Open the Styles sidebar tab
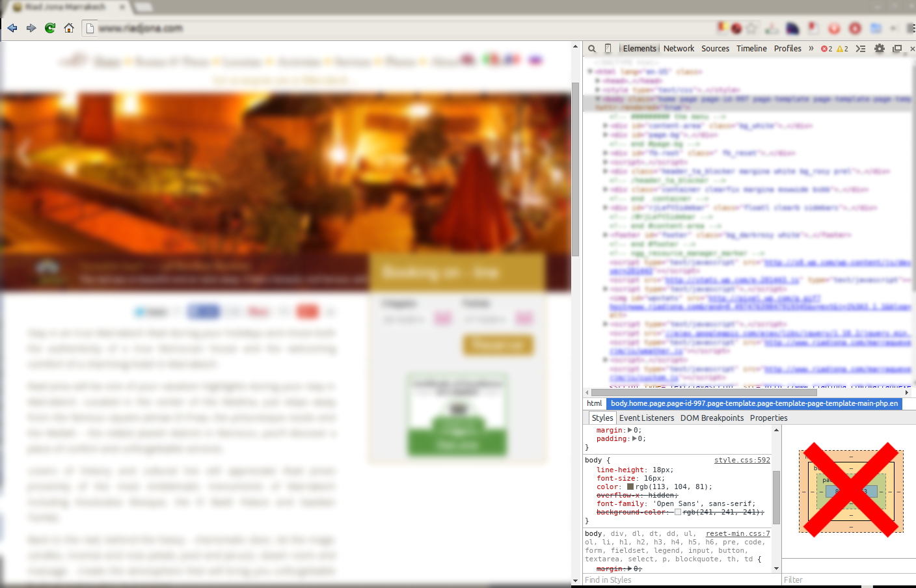Image resolution: width=916 pixels, height=588 pixels. tap(602, 418)
